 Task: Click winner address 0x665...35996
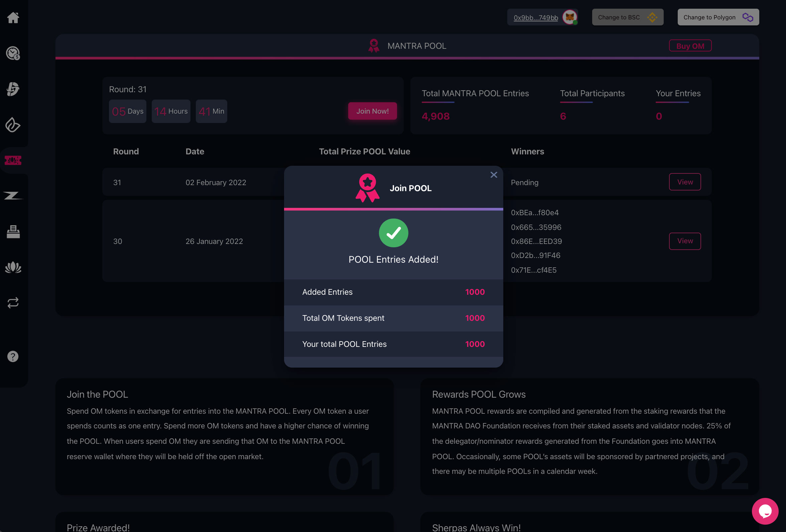(536, 227)
